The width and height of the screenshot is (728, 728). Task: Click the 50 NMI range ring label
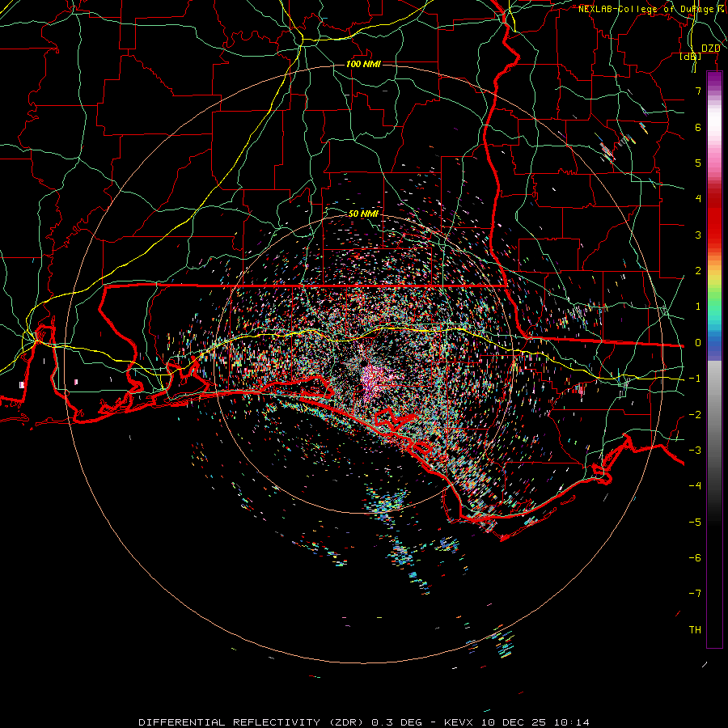coord(363,214)
